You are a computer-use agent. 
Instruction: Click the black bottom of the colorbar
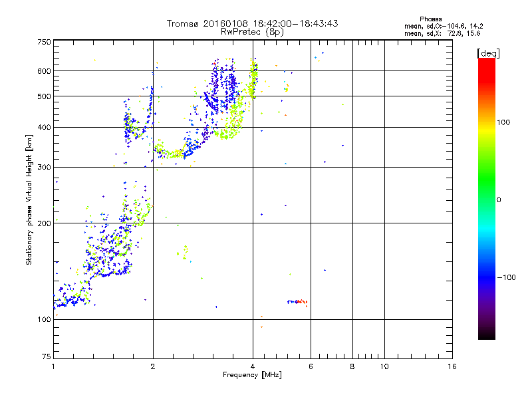pyautogui.click(x=487, y=334)
